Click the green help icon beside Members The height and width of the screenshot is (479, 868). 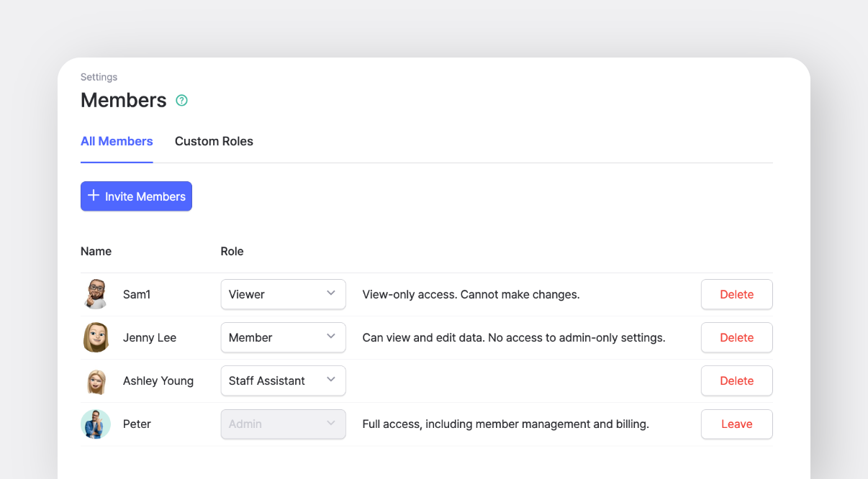181,101
